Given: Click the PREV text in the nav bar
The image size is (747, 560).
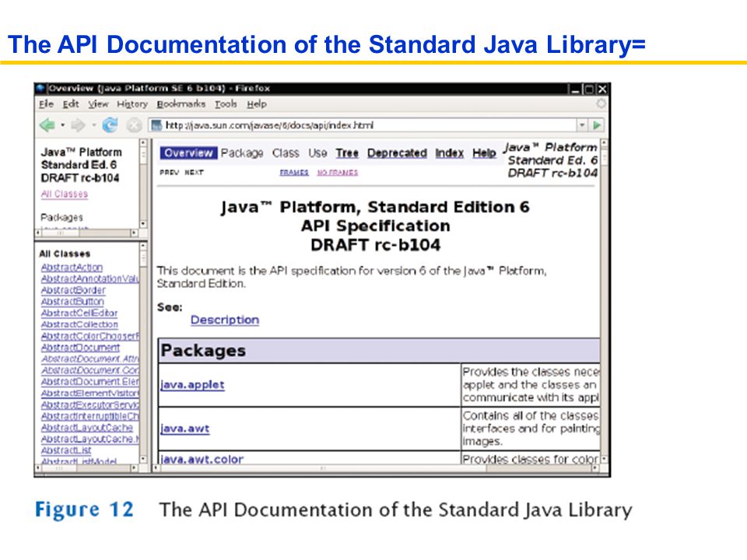Looking at the screenshot, I should pyautogui.click(x=169, y=173).
